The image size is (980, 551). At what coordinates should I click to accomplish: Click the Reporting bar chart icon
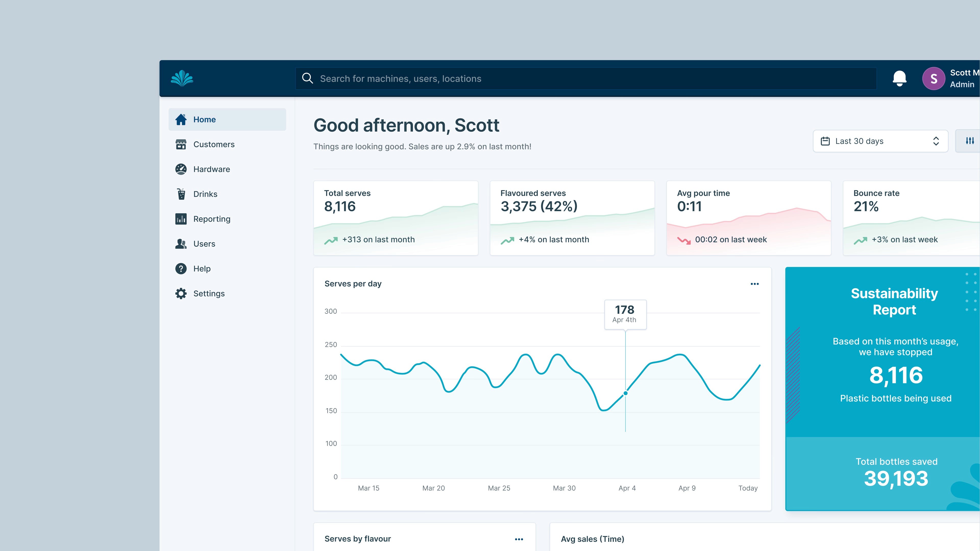(x=181, y=219)
